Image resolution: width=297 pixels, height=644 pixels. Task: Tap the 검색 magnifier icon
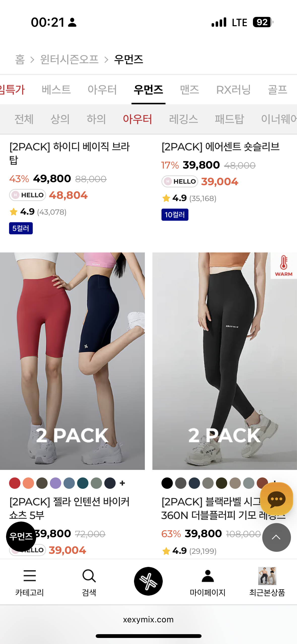point(89,576)
